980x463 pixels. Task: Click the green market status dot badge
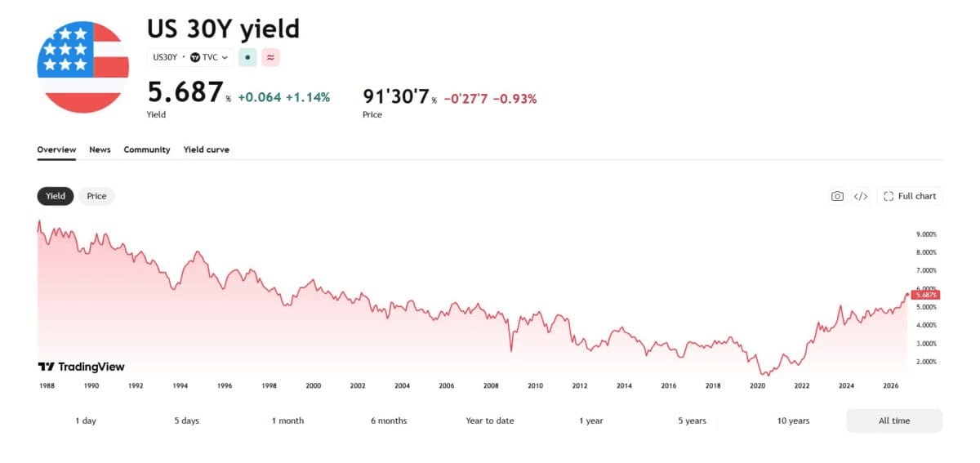point(247,57)
